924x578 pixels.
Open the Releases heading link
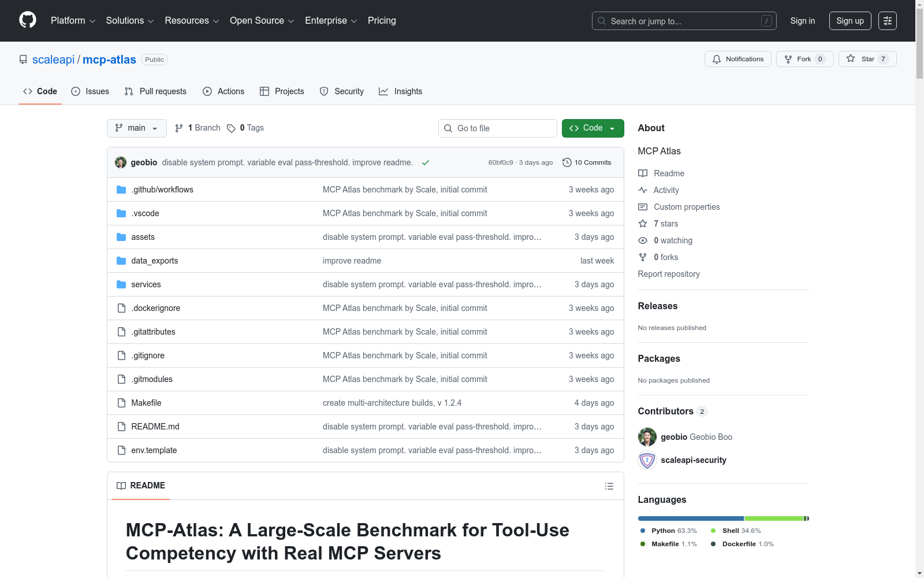tap(658, 306)
